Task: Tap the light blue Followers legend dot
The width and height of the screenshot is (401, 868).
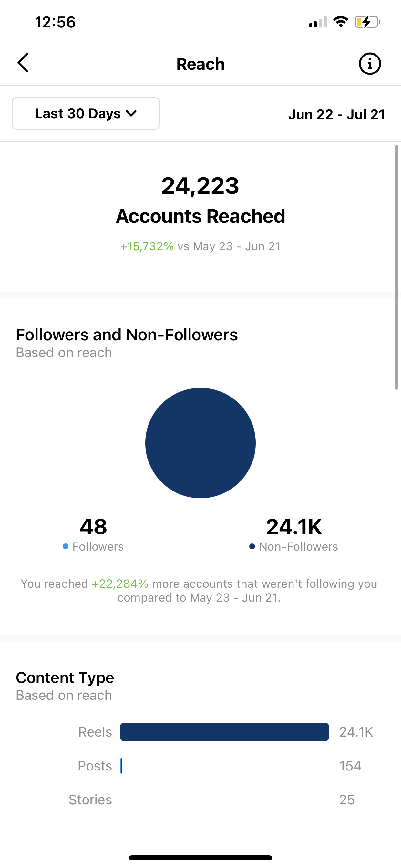Action: pyautogui.click(x=66, y=546)
